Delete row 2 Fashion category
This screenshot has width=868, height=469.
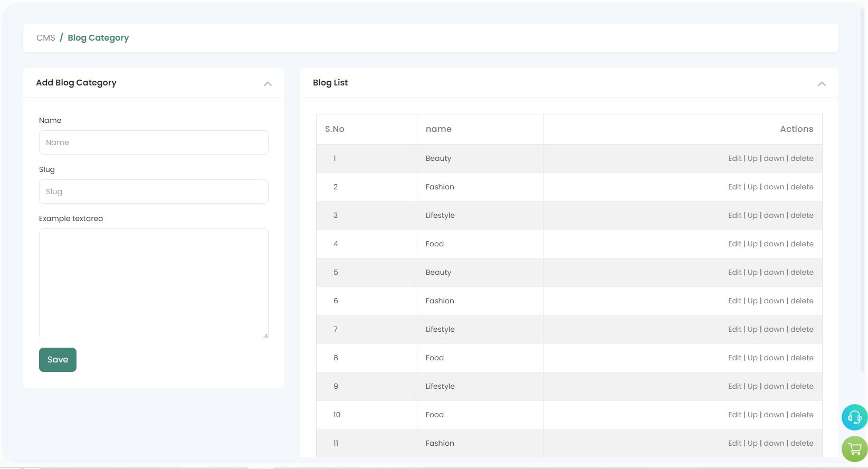click(802, 187)
